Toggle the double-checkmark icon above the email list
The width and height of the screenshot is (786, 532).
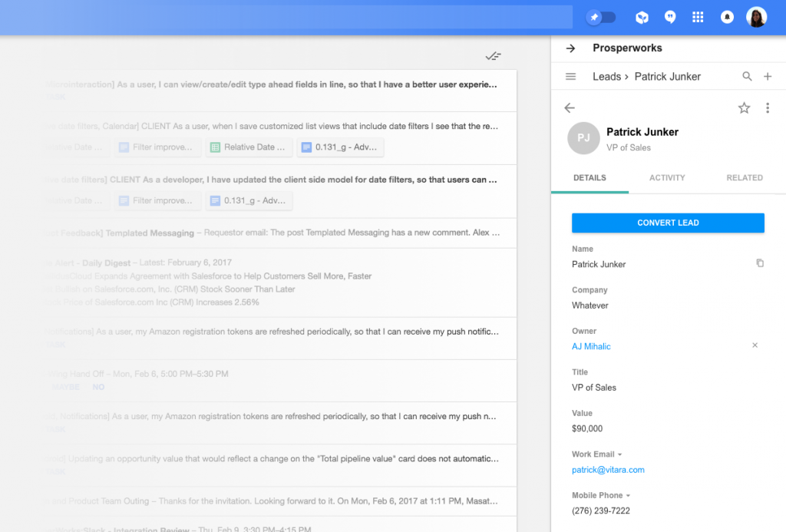click(493, 55)
